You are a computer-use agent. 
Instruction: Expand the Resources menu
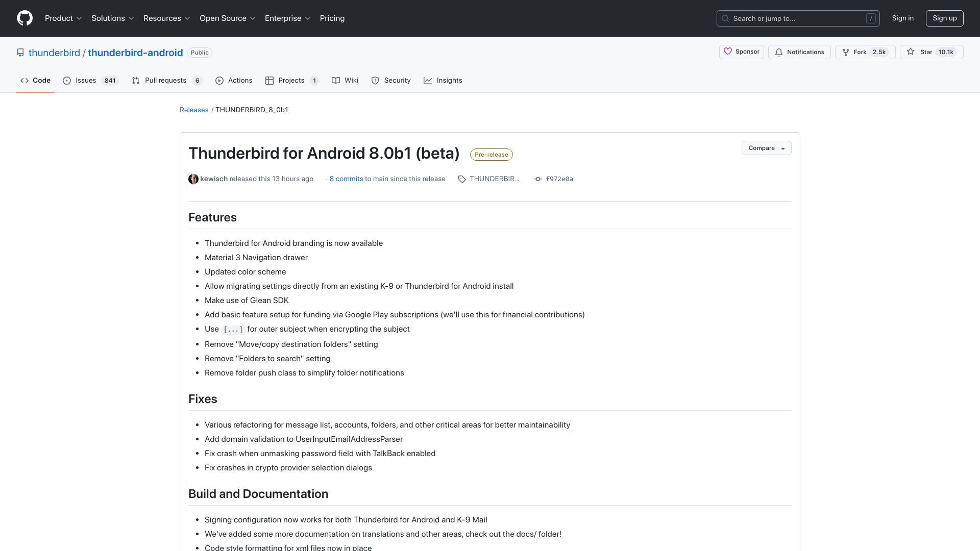tap(167, 18)
